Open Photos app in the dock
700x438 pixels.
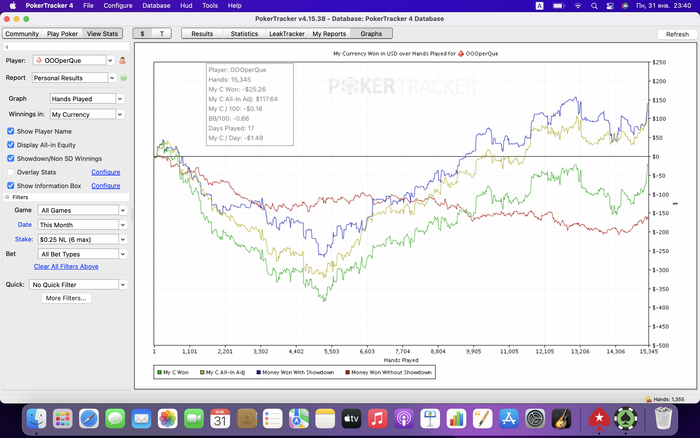pyautogui.click(x=167, y=419)
